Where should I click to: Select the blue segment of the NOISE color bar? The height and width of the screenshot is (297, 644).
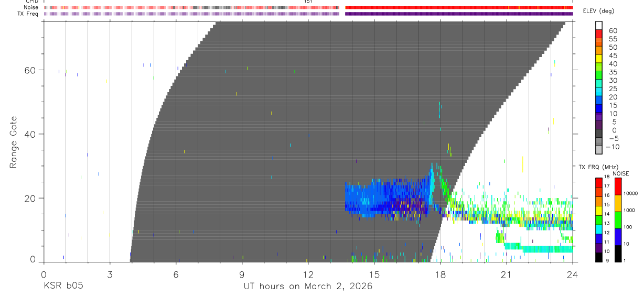tap(617, 237)
